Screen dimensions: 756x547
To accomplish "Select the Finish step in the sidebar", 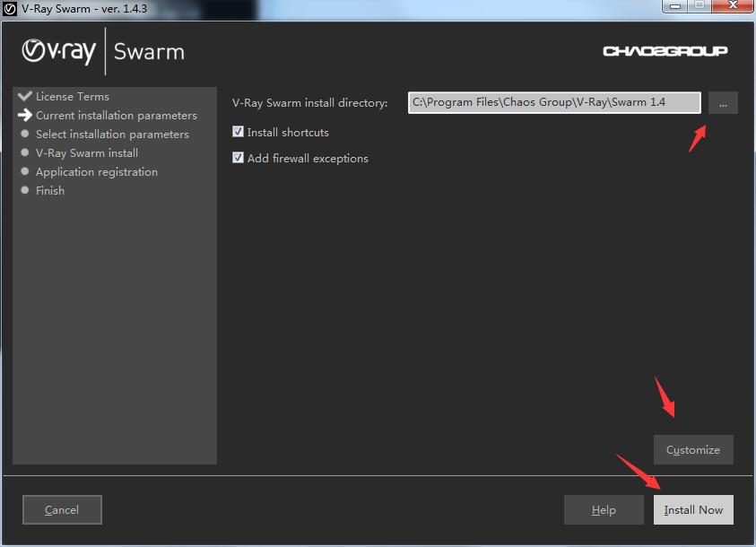I will (50, 191).
